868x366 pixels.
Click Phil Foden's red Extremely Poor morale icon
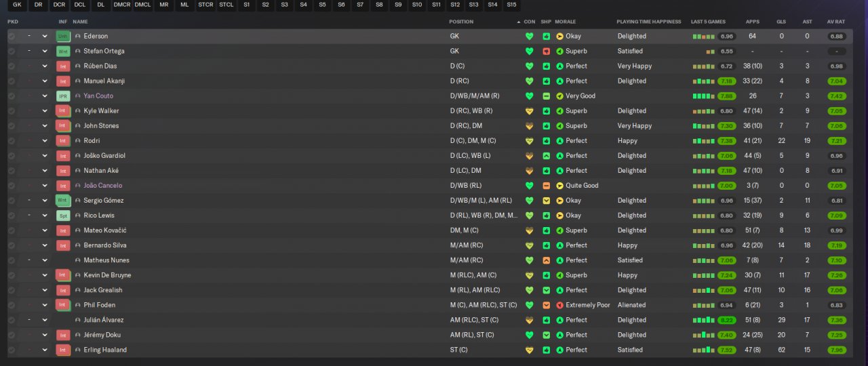560,305
